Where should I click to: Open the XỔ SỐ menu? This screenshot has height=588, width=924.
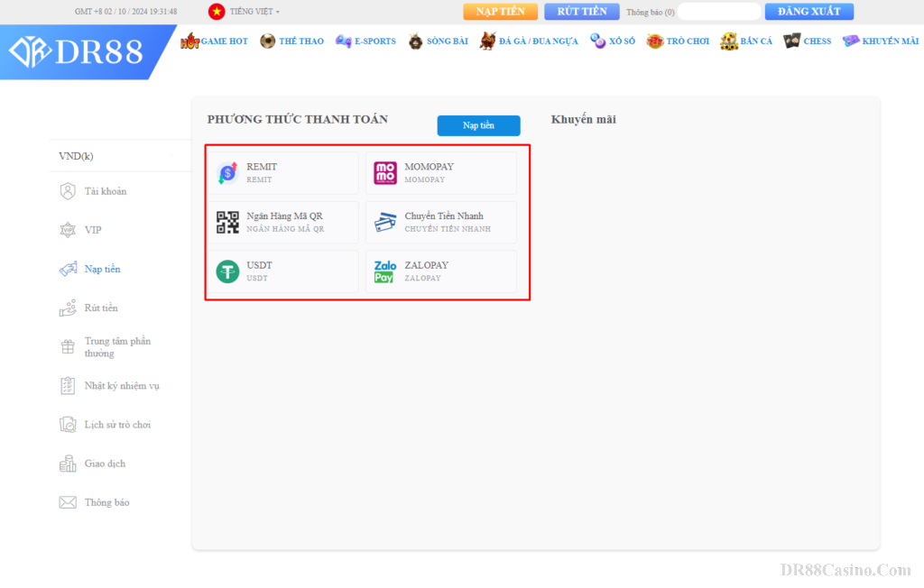[x=623, y=41]
